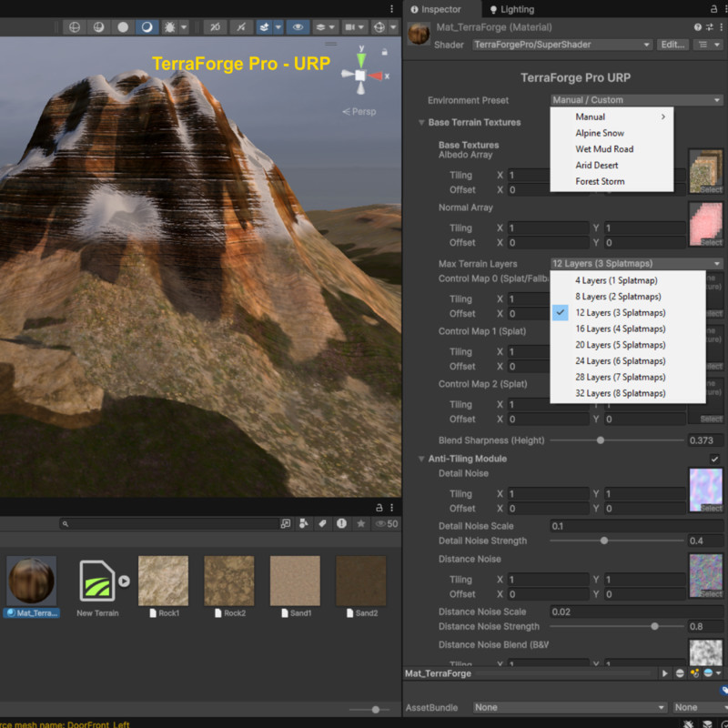Select shaded draw mode crescent icon

point(147,27)
